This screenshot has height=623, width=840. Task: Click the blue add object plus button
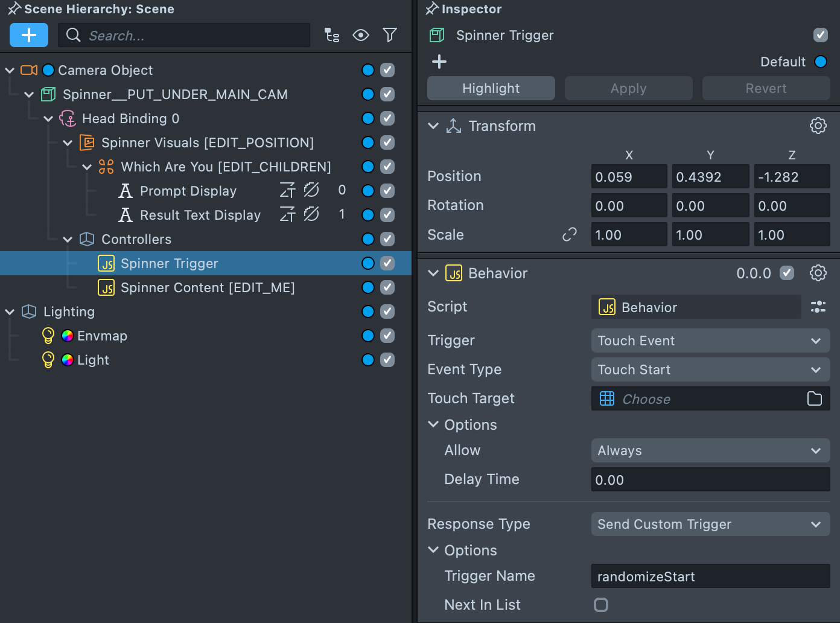coord(29,36)
